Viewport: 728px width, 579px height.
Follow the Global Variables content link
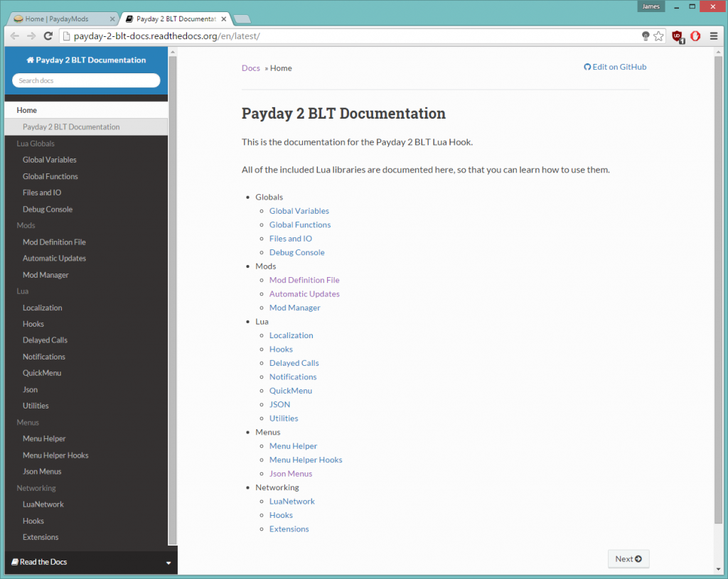(x=299, y=210)
